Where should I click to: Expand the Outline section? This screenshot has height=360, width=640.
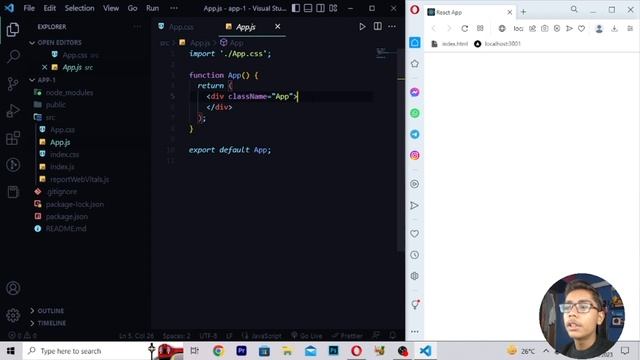(x=51, y=311)
